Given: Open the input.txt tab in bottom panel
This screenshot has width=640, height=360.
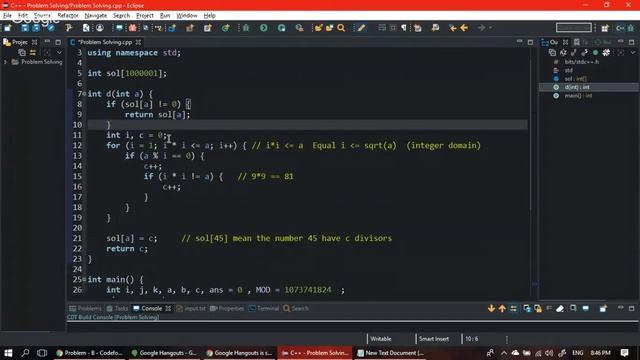Looking at the screenshot, I should coord(191,309).
